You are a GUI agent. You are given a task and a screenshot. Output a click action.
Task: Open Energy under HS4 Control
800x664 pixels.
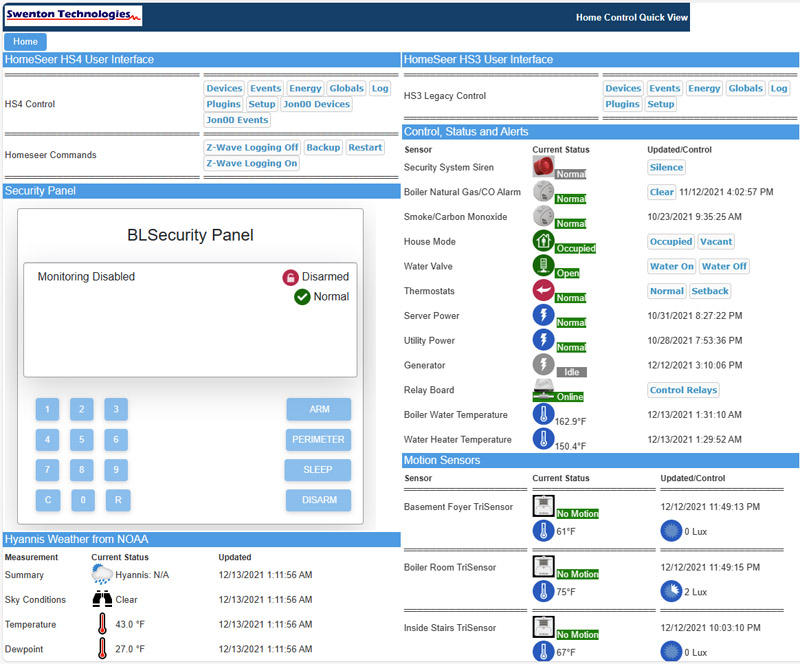(x=305, y=88)
